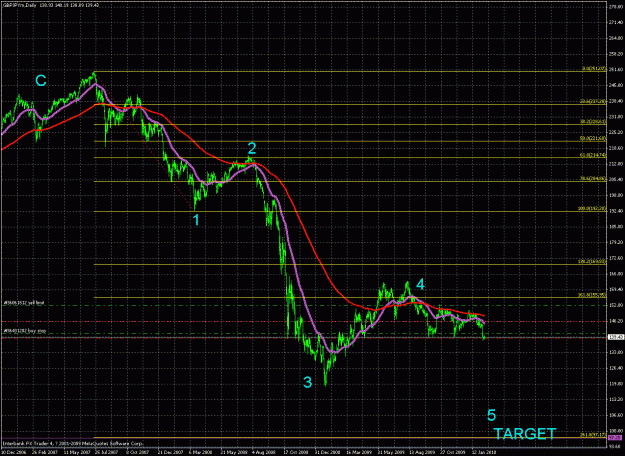
Task: Click the 245.00 price axis value
Action: pos(615,85)
